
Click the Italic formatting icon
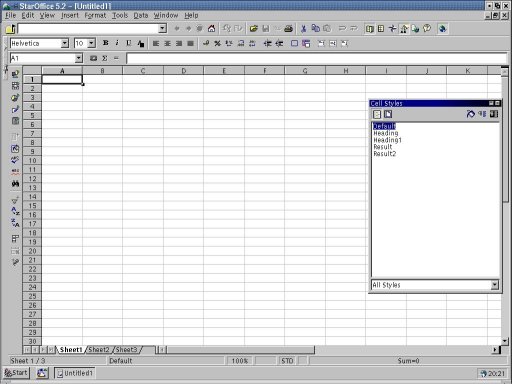pyautogui.click(x=117, y=43)
